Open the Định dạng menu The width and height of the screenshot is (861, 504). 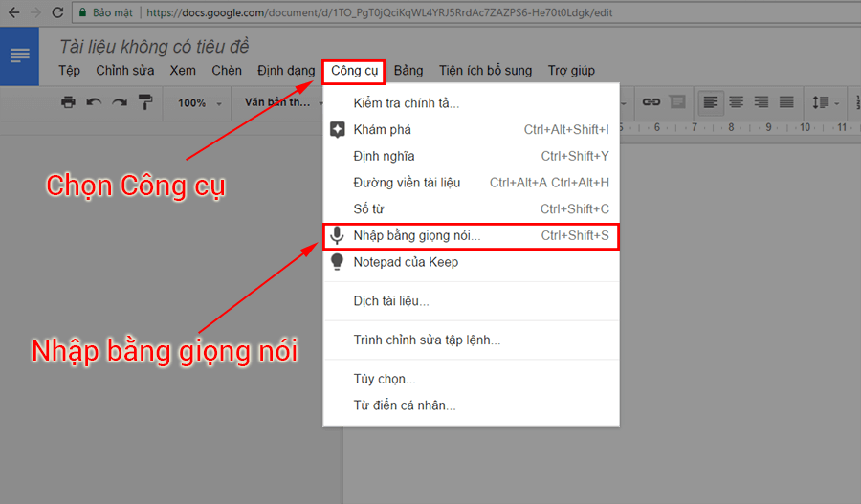point(286,71)
